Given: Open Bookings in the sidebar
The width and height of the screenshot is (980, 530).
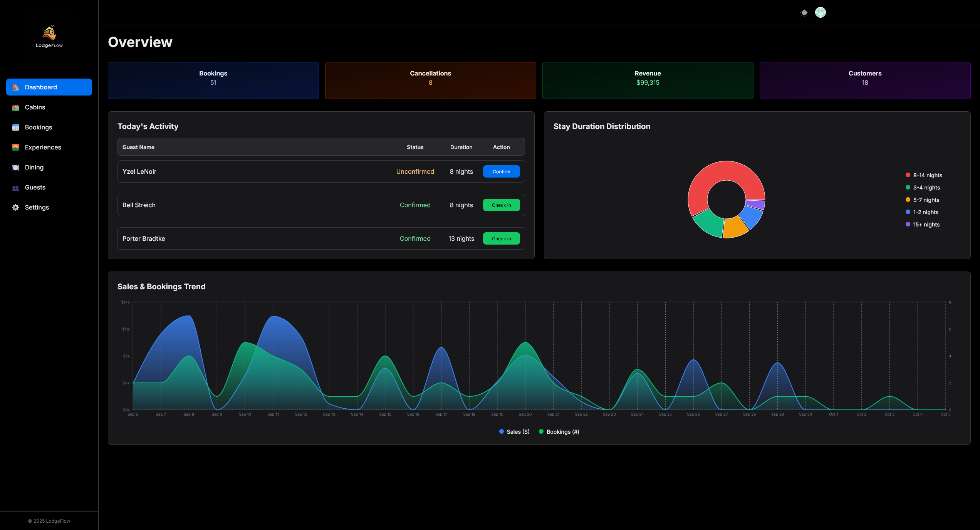Looking at the screenshot, I should coord(49,127).
